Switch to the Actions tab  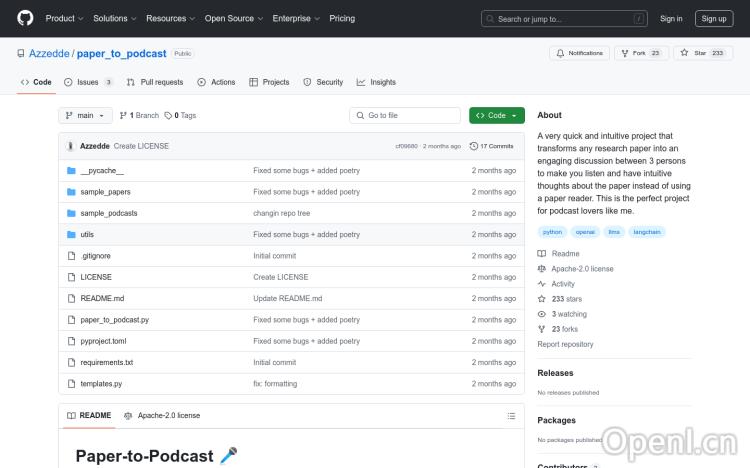(216, 82)
